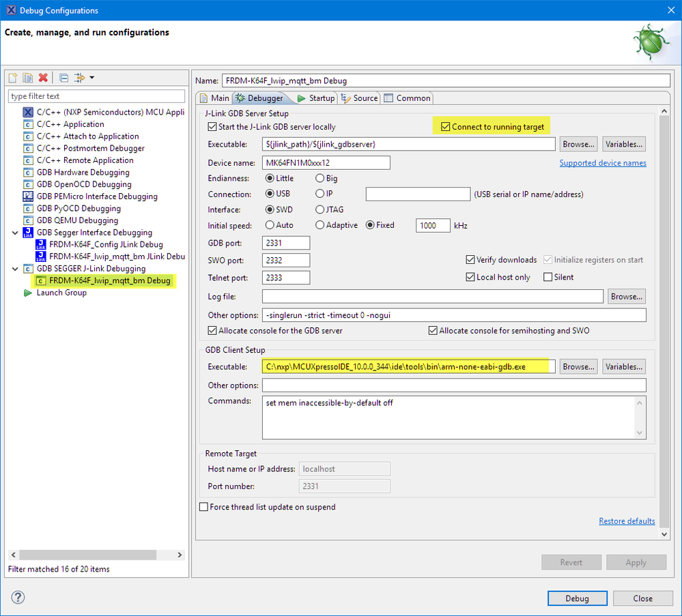The width and height of the screenshot is (682, 616).
Task: Browse for GDB client executable
Action: [578, 367]
